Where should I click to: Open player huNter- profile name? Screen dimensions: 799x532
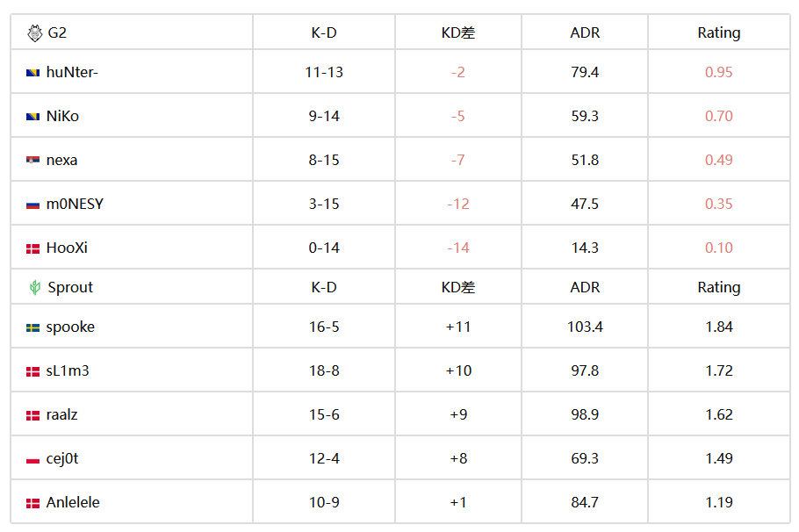[72, 72]
